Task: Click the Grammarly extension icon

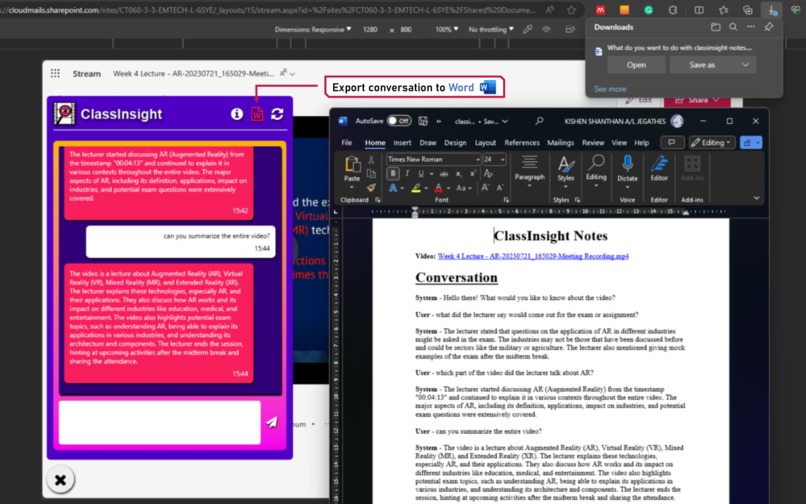Action: click(649, 10)
